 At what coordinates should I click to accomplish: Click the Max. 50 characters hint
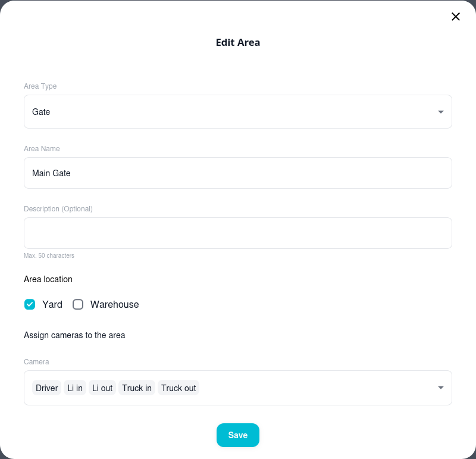49,255
